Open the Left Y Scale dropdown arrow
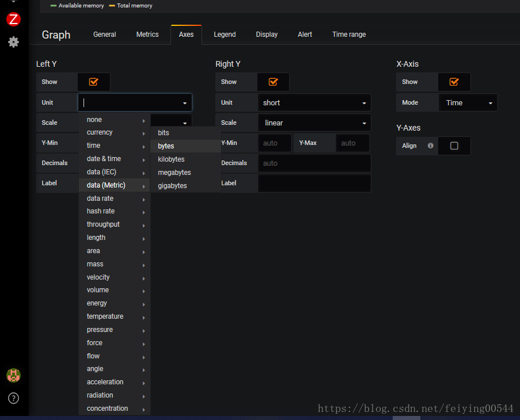The width and height of the screenshot is (520, 420). 185,123
